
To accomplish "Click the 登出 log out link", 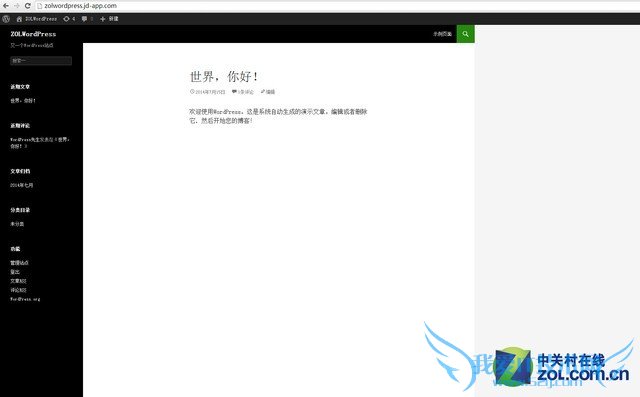I will point(15,272).
